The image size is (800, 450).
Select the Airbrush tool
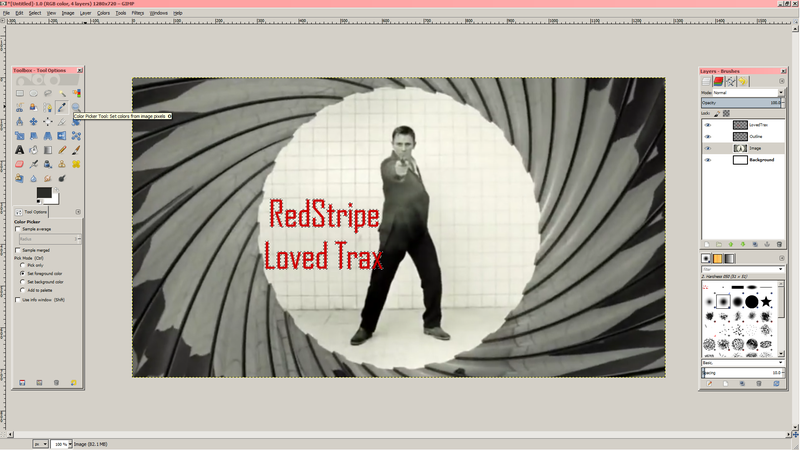click(34, 164)
